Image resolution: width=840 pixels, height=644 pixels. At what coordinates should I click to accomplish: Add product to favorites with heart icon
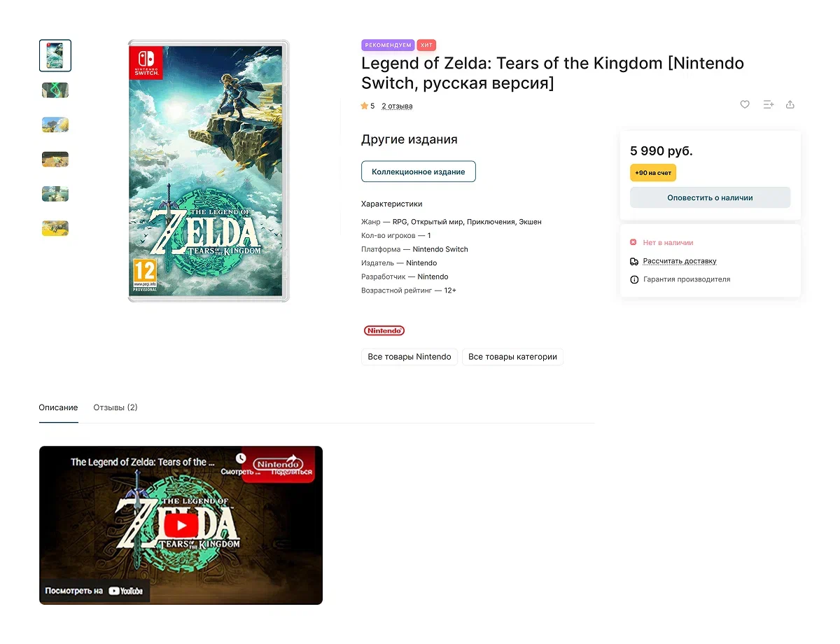(x=745, y=104)
